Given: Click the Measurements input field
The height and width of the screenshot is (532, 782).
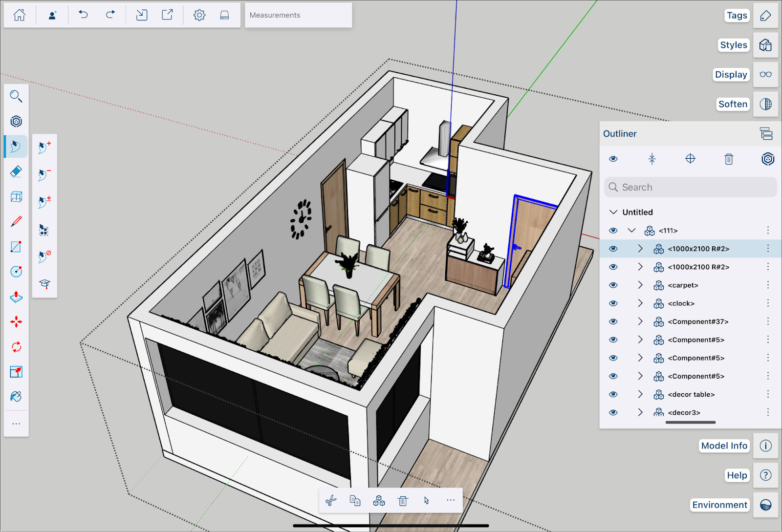Looking at the screenshot, I should point(298,15).
